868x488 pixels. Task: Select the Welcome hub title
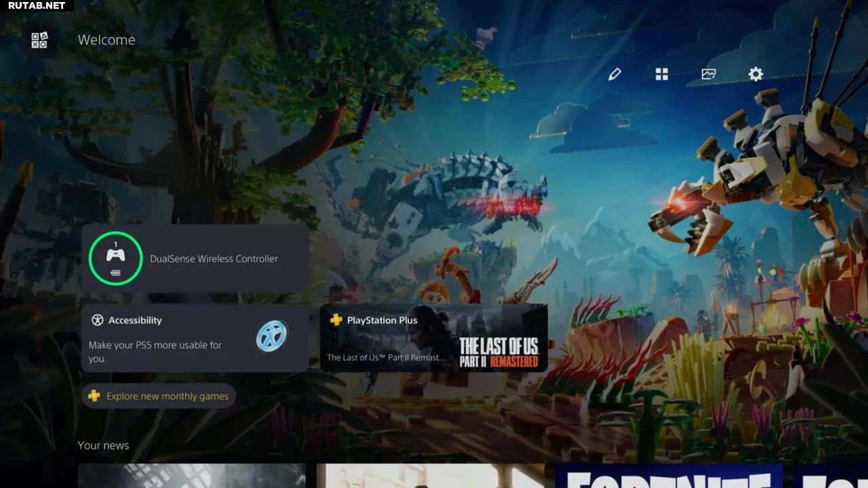[106, 40]
